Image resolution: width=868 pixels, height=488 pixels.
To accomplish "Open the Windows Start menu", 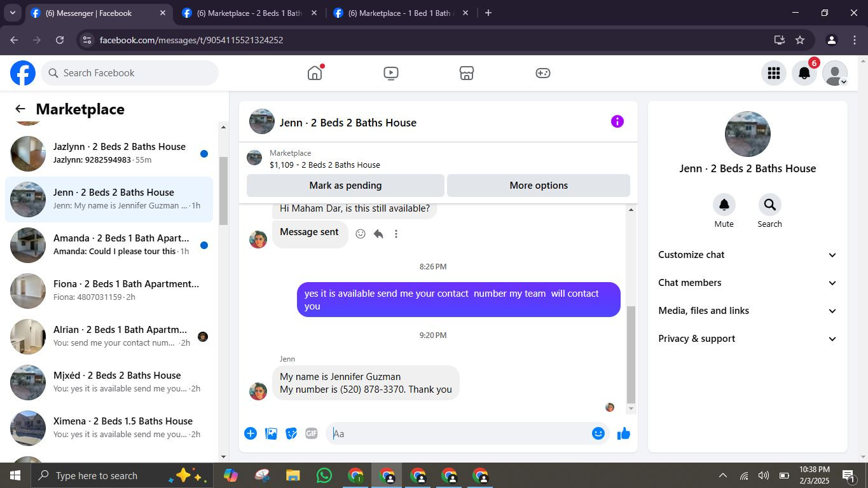I will [15, 475].
